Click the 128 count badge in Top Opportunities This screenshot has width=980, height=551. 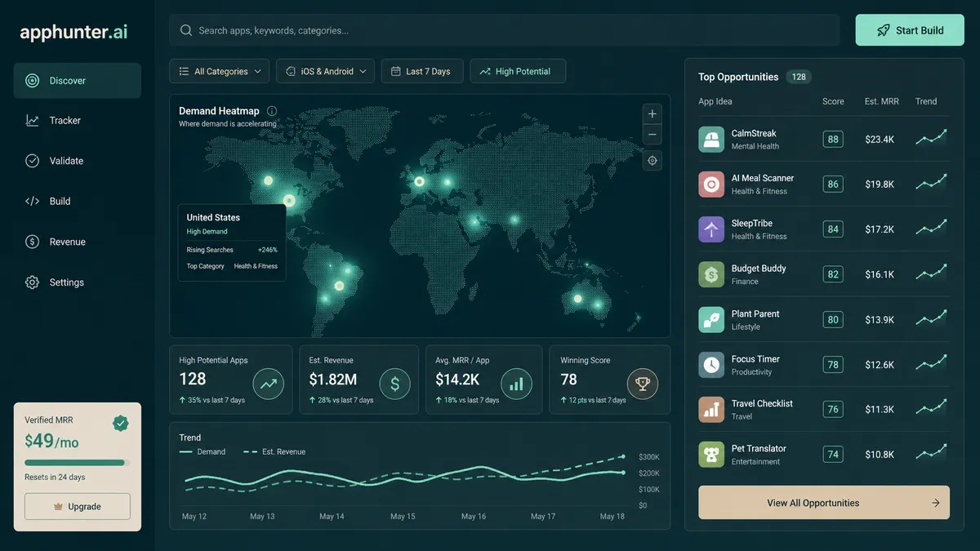click(x=799, y=77)
